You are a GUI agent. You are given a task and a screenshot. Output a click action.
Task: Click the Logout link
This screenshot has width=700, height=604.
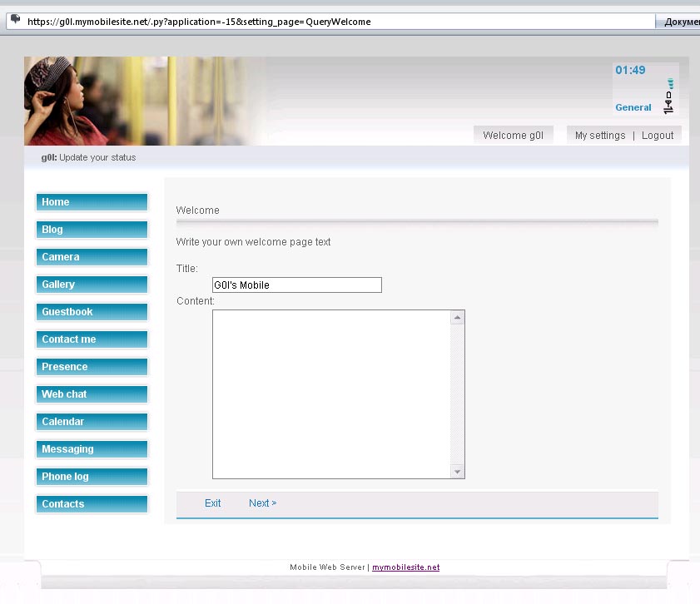click(658, 135)
